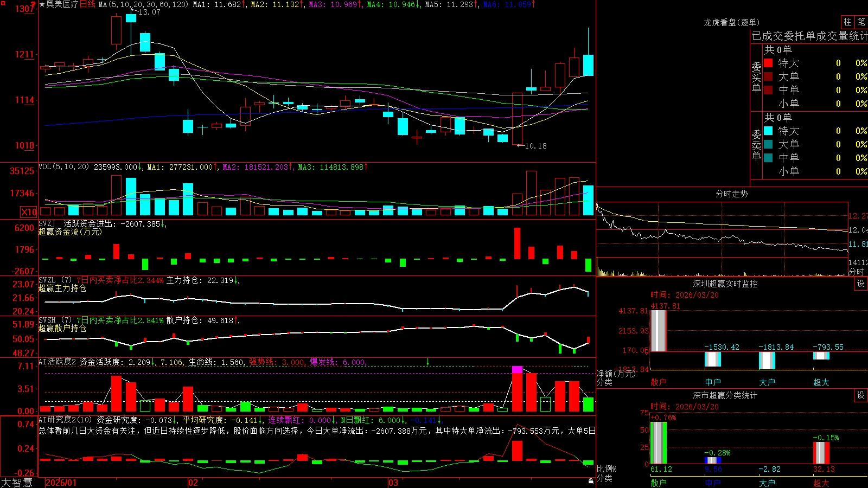Viewport: 868px width, 488px height.
Task: Click the 委卖单 section label
Action: coord(756,145)
